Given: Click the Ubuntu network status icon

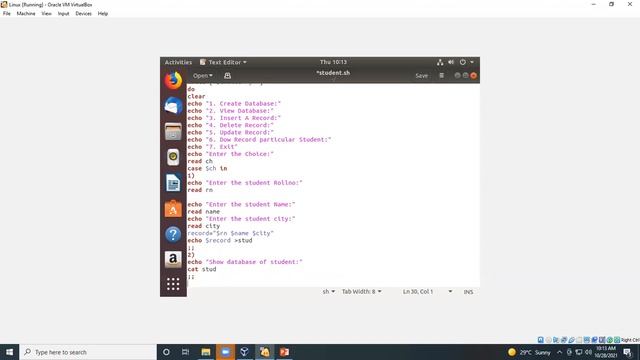Looking at the screenshot, I should point(440,62).
